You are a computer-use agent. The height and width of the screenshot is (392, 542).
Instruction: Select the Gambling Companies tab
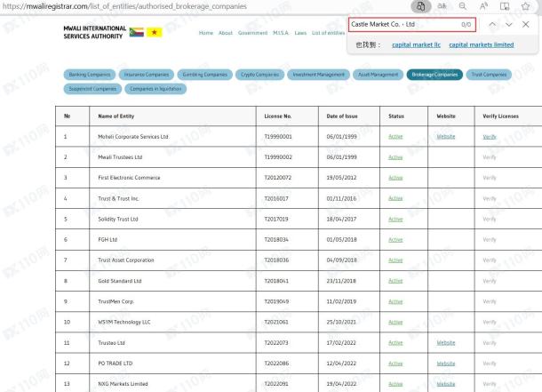coord(205,75)
